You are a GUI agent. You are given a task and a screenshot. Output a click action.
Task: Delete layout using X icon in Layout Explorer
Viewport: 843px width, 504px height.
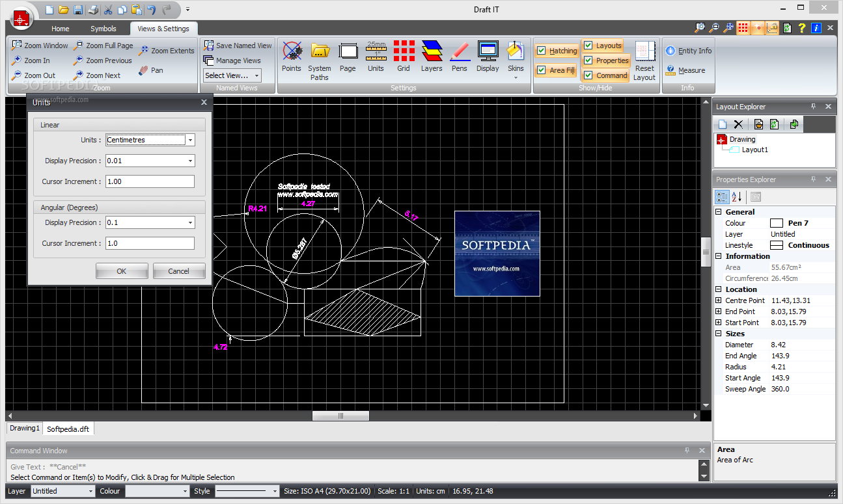pyautogui.click(x=738, y=124)
